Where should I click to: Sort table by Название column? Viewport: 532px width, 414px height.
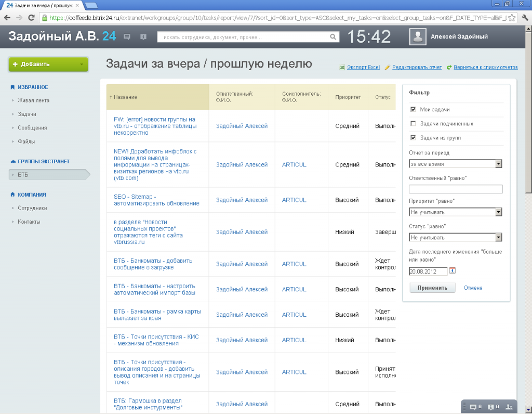(125, 97)
